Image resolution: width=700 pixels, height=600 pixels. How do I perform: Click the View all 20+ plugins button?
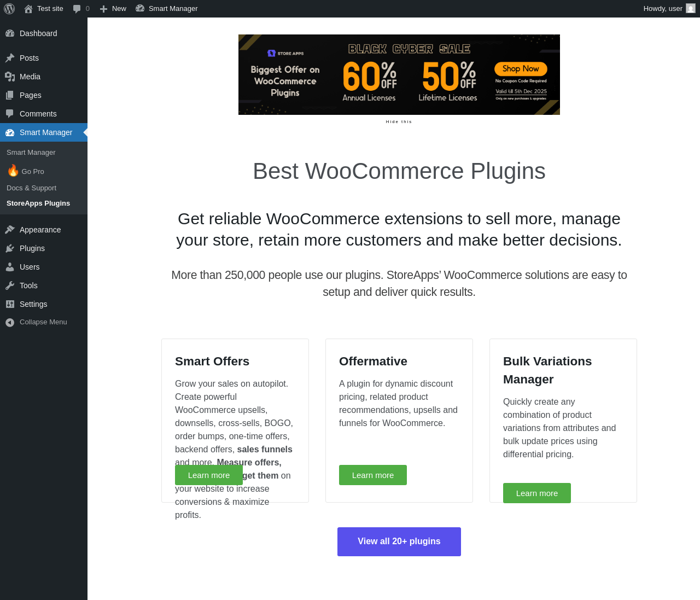[x=399, y=541]
